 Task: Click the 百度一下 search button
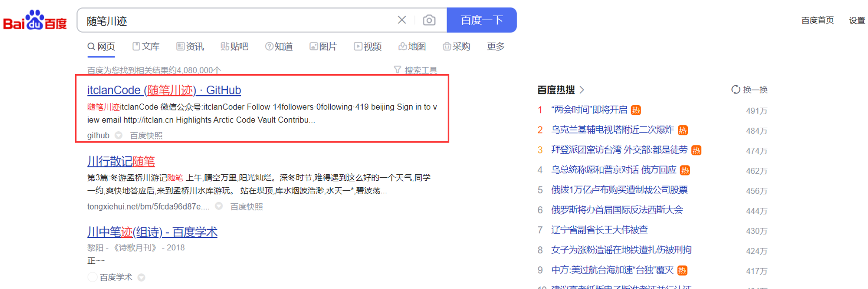pos(482,20)
